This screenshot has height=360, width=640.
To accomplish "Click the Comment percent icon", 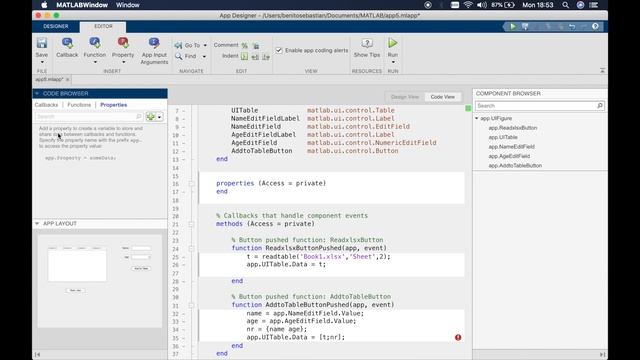I will [x=244, y=45].
